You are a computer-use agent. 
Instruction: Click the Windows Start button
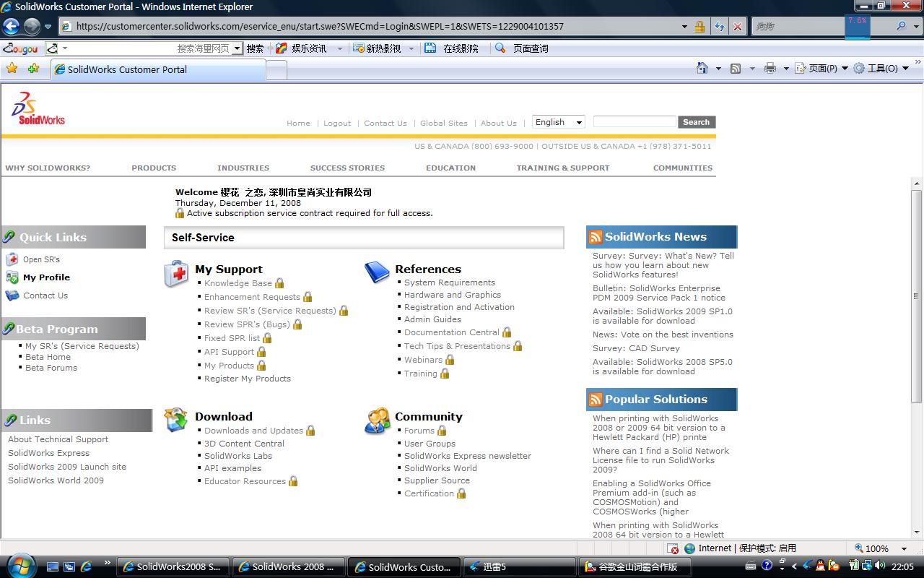19,565
